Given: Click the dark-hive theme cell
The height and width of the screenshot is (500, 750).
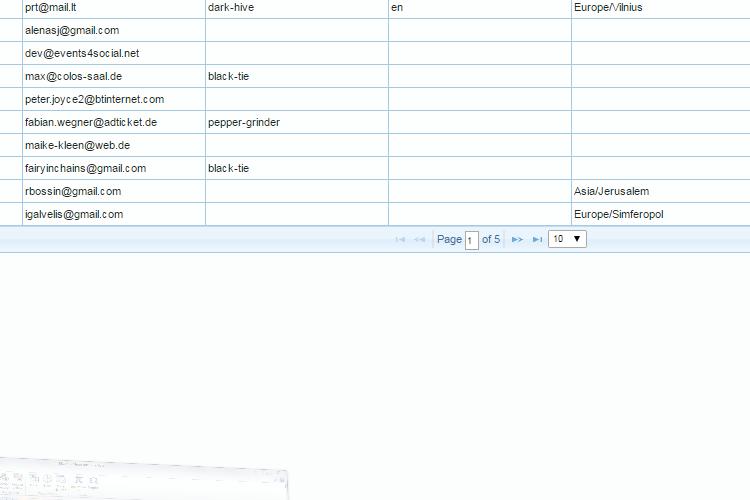Looking at the screenshot, I should [x=297, y=8].
